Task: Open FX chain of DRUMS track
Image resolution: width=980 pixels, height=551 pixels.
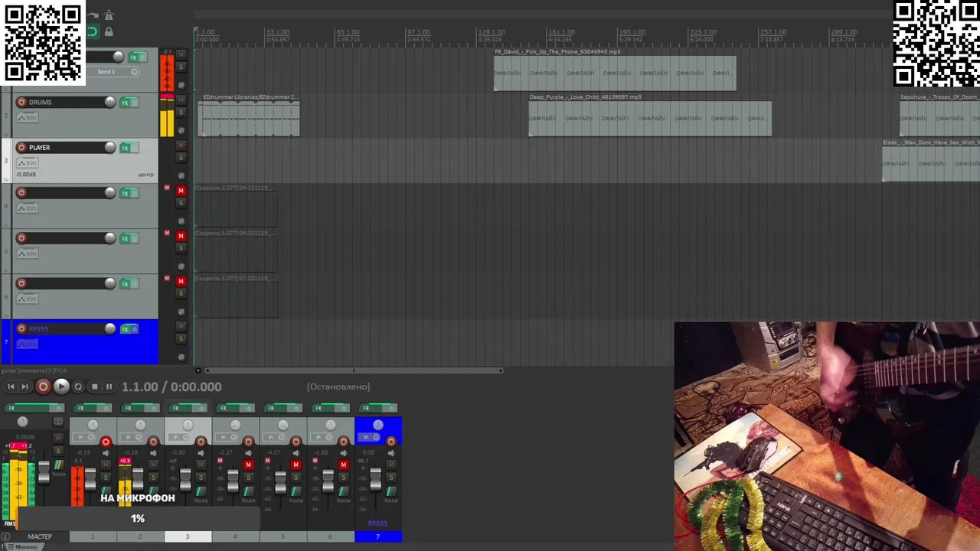Action: point(125,102)
